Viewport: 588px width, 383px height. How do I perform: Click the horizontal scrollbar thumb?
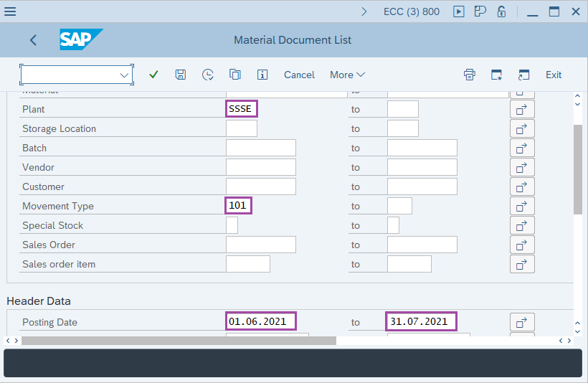[x=179, y=341]
